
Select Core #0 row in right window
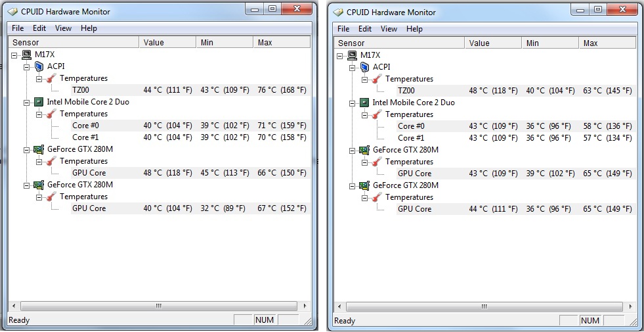pos(516,126)
